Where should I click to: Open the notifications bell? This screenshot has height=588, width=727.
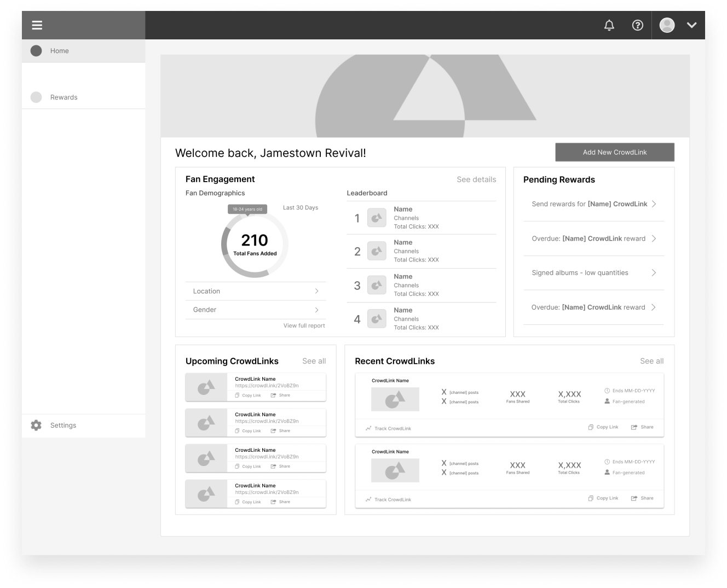(x=609, y=25)
